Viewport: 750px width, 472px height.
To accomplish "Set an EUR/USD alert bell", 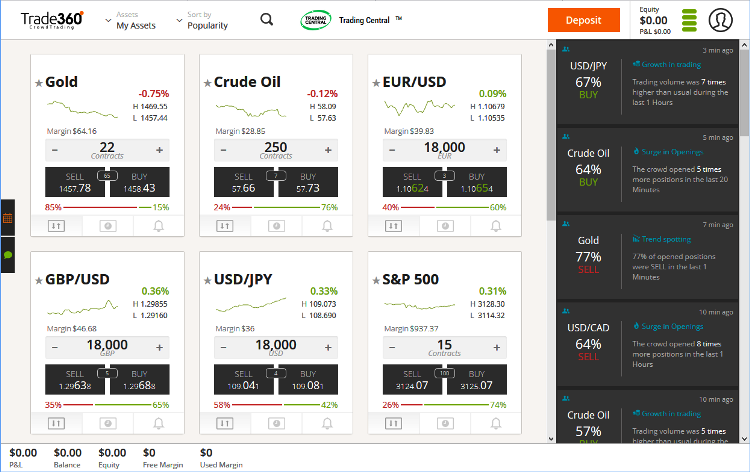I will [496, 226].
